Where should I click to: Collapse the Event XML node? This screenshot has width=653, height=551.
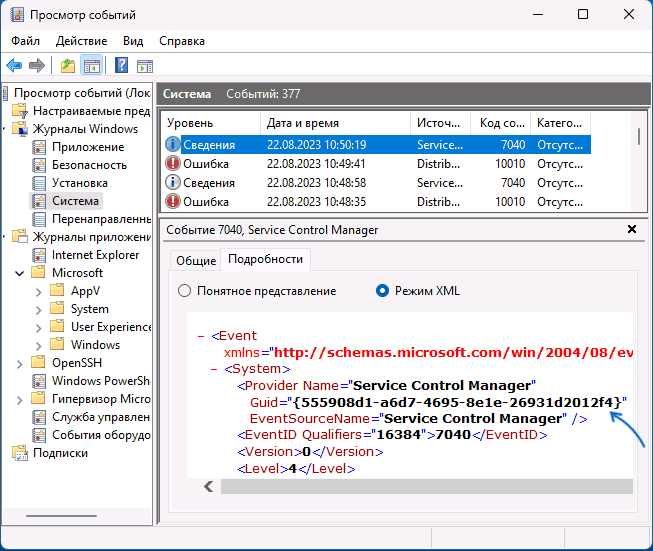point(201,336)
